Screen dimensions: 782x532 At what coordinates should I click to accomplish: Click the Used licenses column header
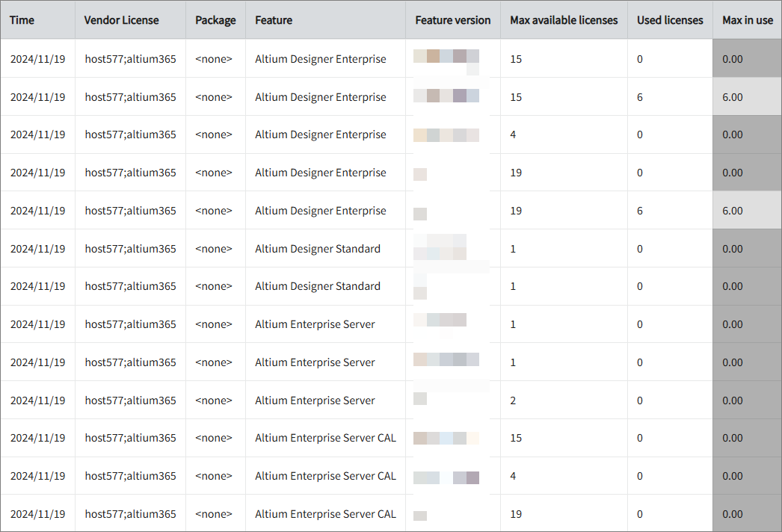point(670,20)
